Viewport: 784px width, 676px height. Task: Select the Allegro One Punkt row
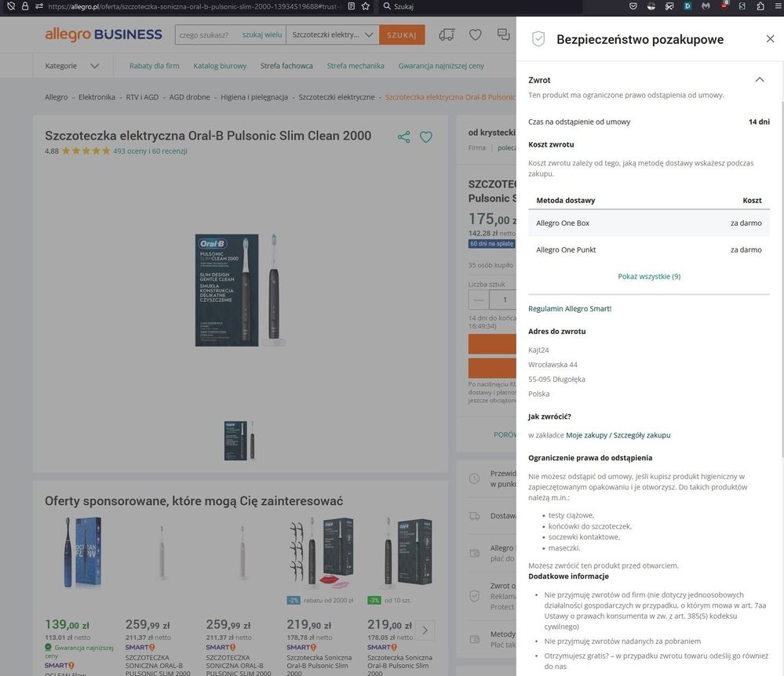[x=648, y=250]
